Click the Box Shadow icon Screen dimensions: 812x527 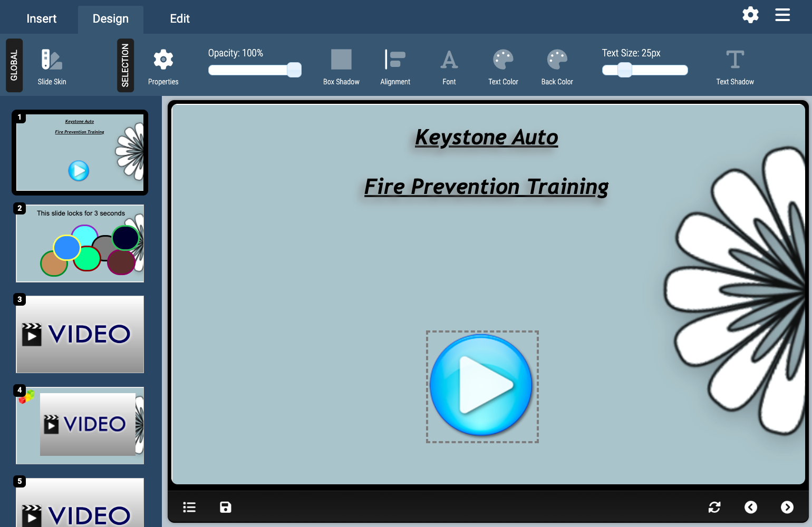[x=341, y=66]
